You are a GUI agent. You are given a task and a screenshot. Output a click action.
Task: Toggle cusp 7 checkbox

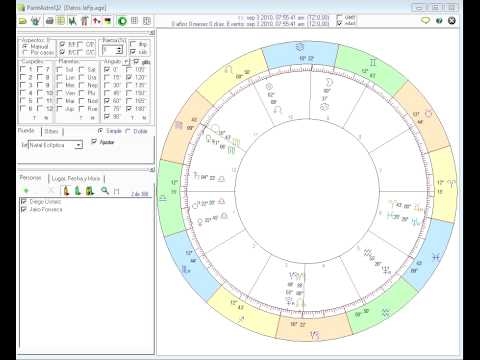click(40, 69)
